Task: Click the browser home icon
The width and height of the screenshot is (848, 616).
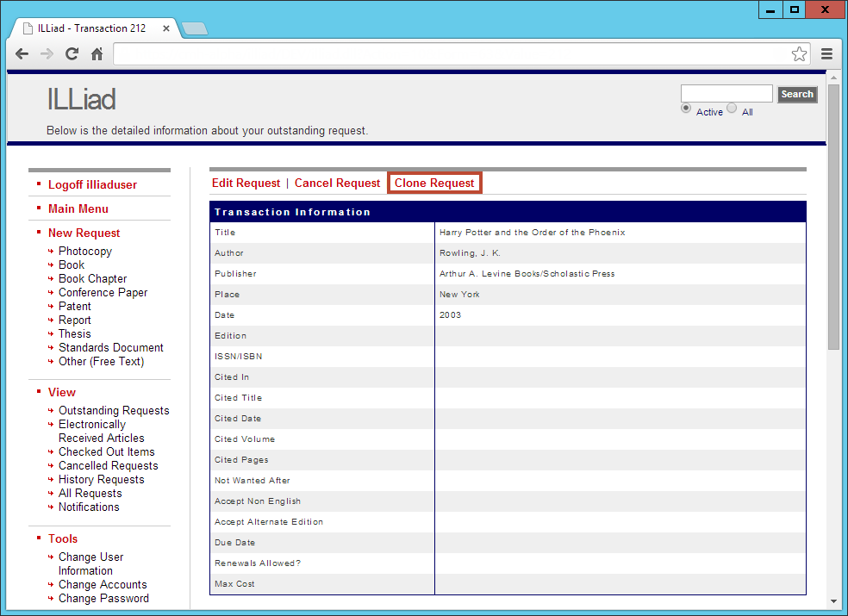Action: (x=96, y=53)
